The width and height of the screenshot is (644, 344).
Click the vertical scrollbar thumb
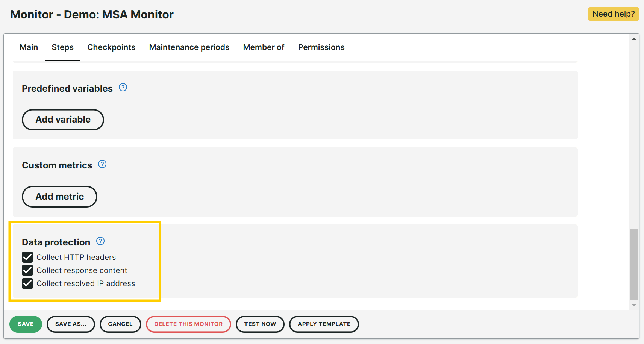pos(634,264)
